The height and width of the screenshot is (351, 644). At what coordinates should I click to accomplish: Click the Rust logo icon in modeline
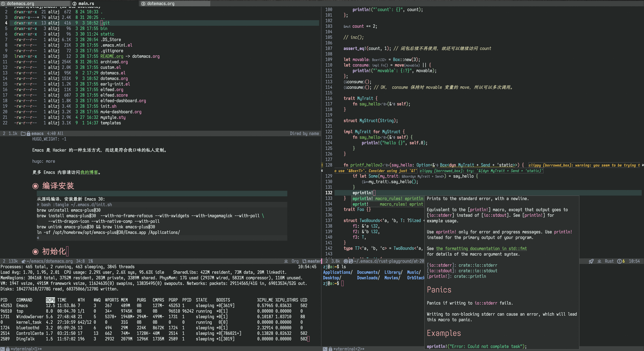click(346, 261)
